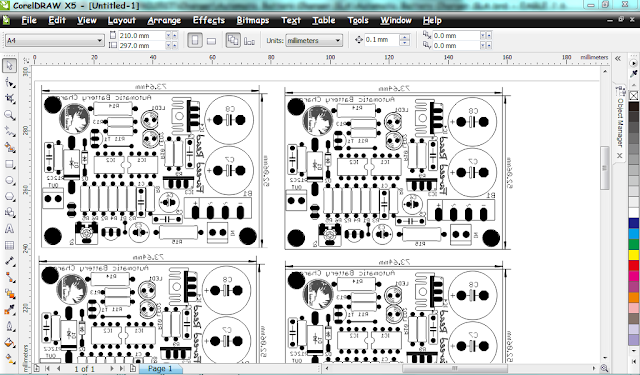Expand the docker with the double chevron
Image resolution: width=640 pixels, height=375 pixels.
pyautogui.click(x=618, y=58)
